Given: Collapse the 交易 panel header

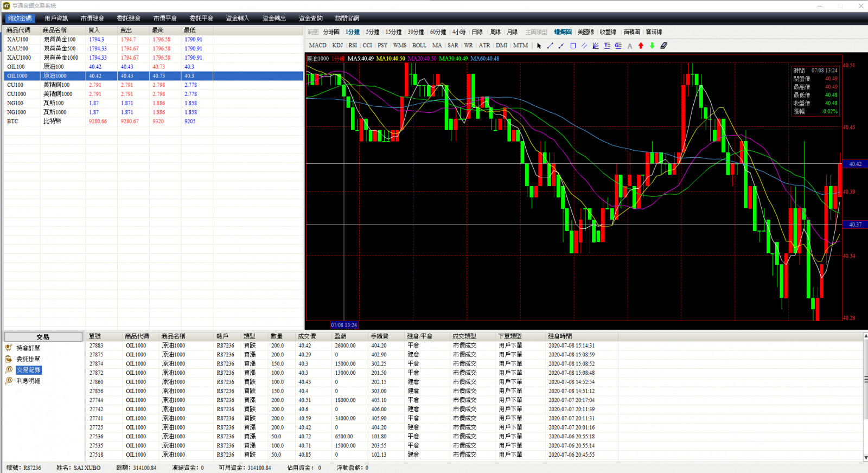Looking at the screenshot, I should pos(43,337).
